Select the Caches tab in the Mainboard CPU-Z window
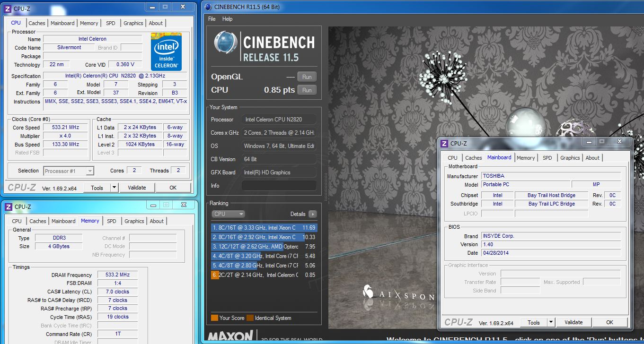 click(x=474, y=158)
